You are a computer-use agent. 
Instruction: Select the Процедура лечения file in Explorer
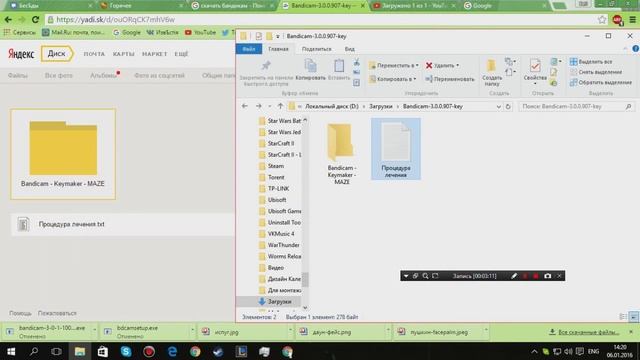pyautogui.click(x=396, y=149)
